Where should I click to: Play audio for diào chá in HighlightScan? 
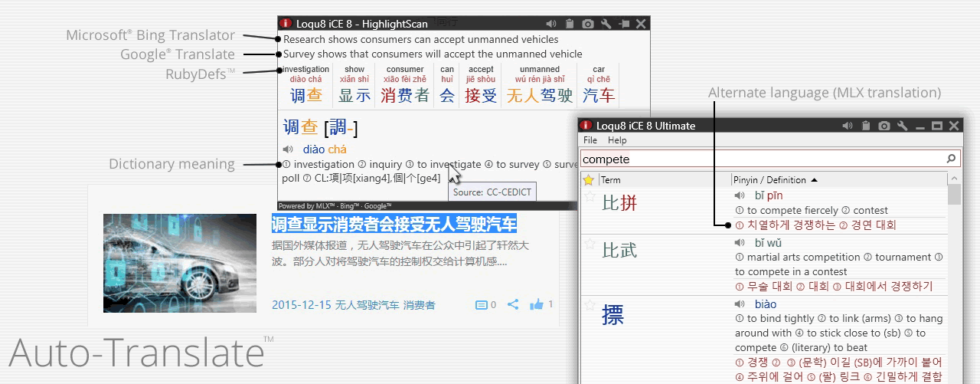288,149
